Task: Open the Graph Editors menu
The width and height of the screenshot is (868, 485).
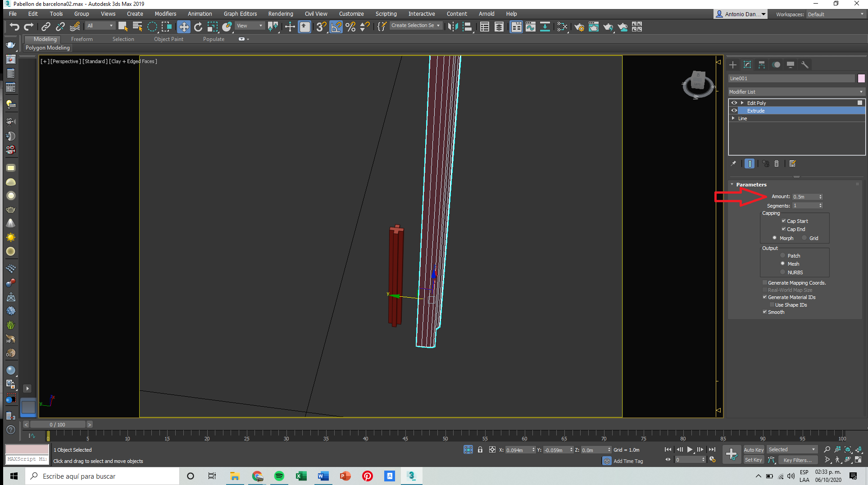Action: 240,14
